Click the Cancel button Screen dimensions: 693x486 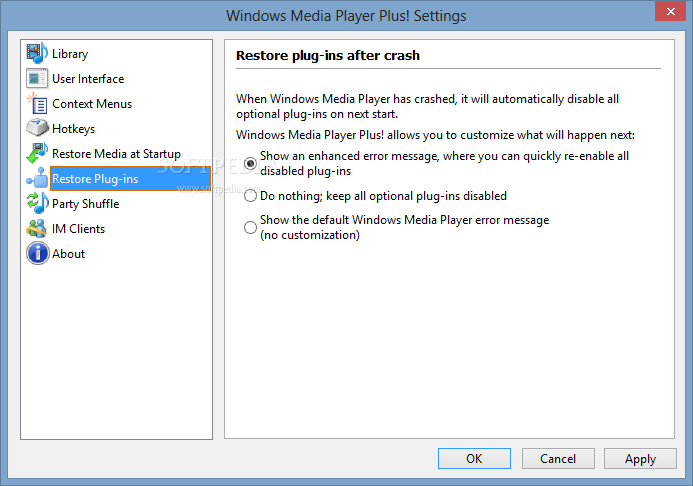[x=558, y=459]
